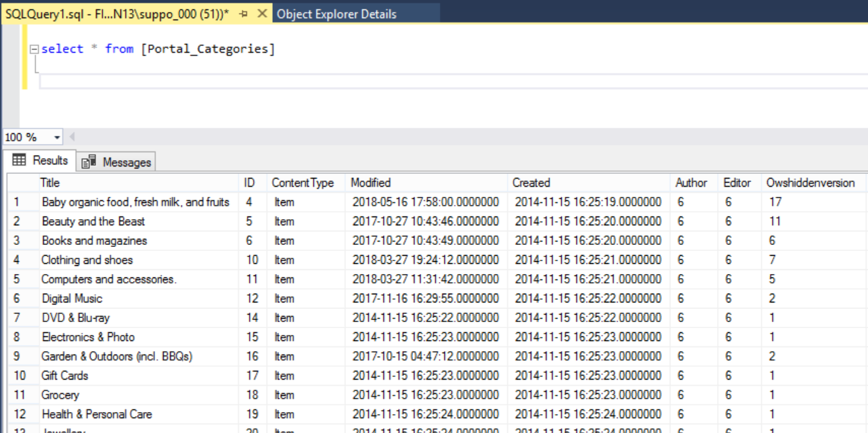The height and width of the screenshot is (433, 868).
Task: Close the SQLQuery1.sql tab
Action: [261, 14]
